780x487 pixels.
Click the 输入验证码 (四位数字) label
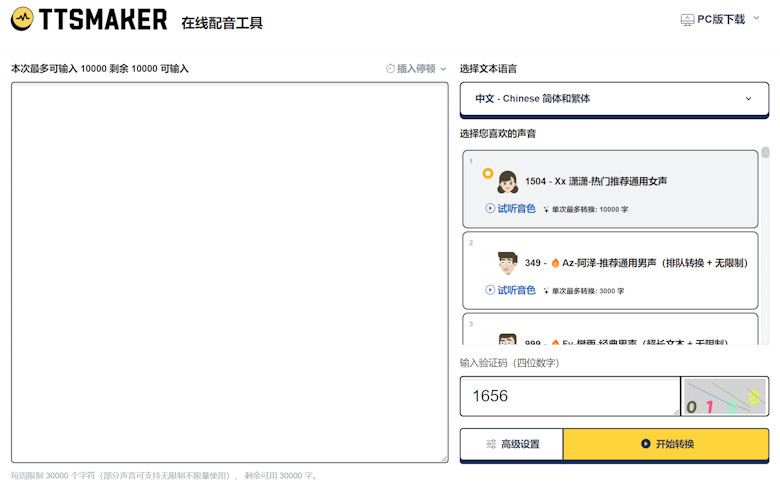(509, 363)
